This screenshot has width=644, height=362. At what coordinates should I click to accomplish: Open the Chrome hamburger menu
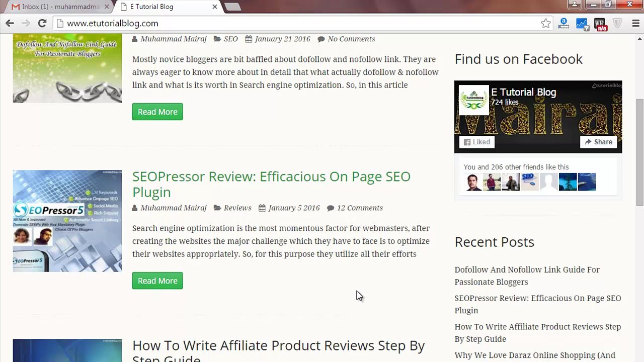coord(635,23)
